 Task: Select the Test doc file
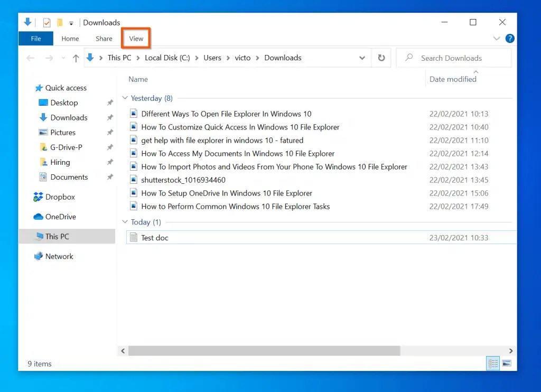click(x=154, y=238)
